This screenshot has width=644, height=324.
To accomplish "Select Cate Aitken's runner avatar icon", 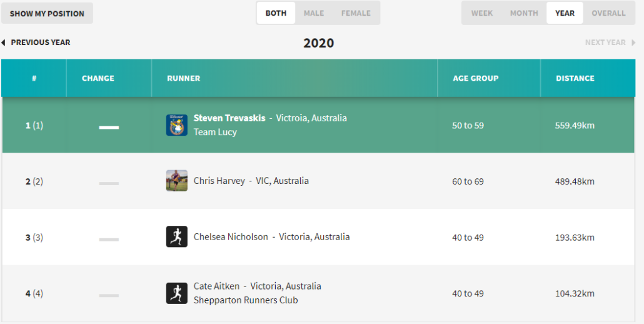I will 176,293.
